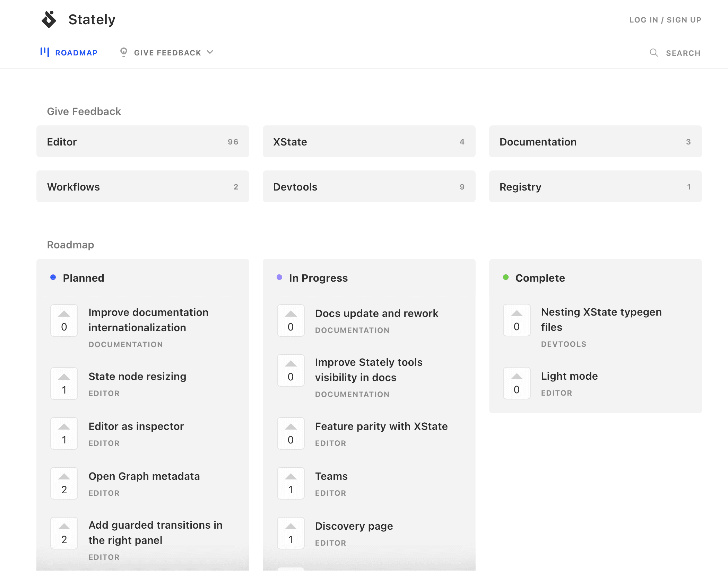Open the Registry feedback category
The width and height of the screenshot is (728, 582).
click(595, 187)
